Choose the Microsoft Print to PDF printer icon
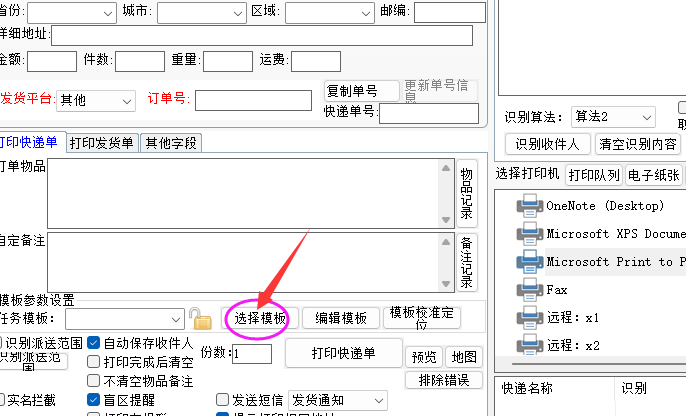Viewport: 686px width, 416px height. pos(529,262)
